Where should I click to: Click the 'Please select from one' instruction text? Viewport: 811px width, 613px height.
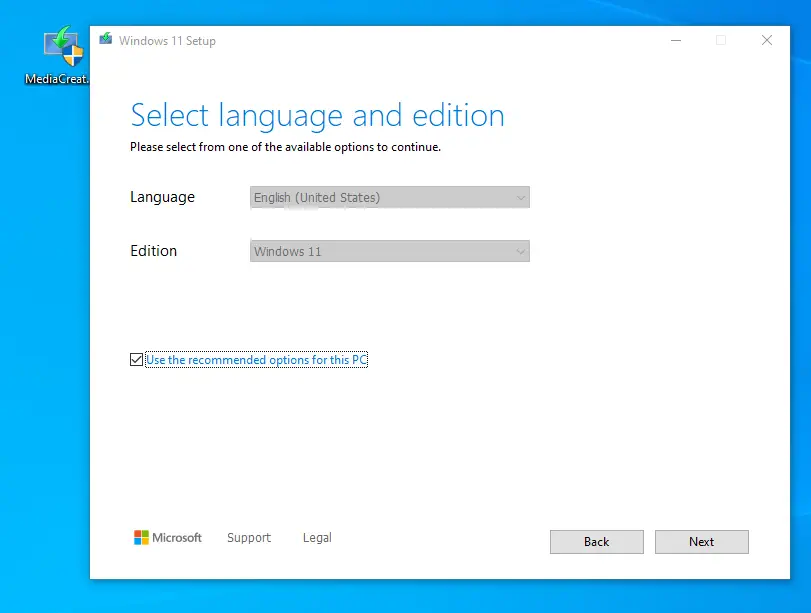pos(286,147)
